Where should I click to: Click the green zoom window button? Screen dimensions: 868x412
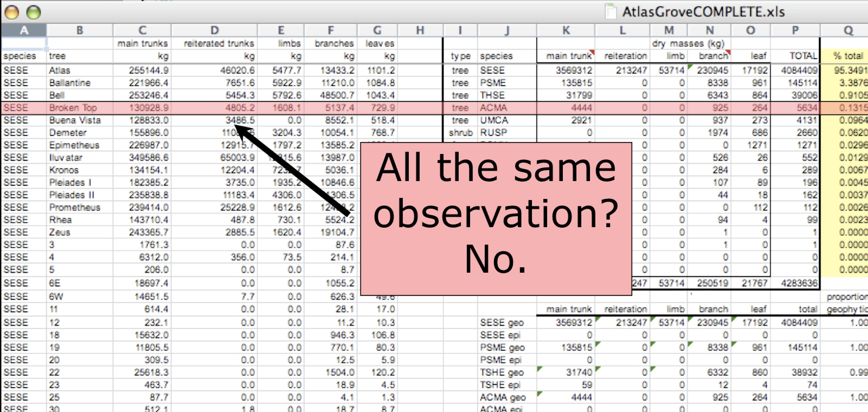point(33,12)
